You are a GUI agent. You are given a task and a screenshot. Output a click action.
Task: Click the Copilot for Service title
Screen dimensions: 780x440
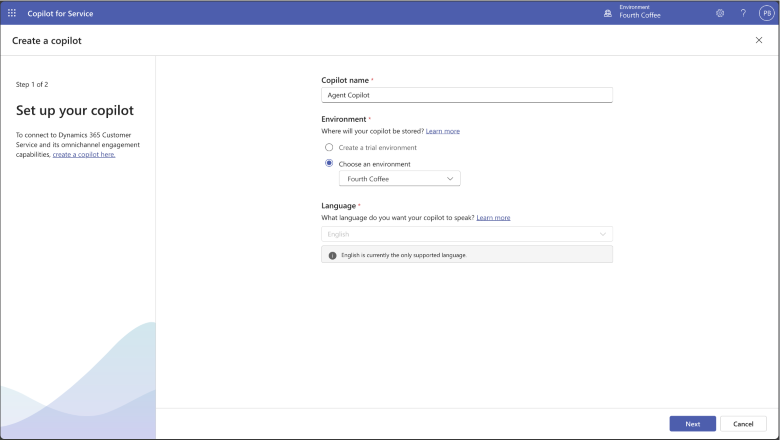(60, 13)
